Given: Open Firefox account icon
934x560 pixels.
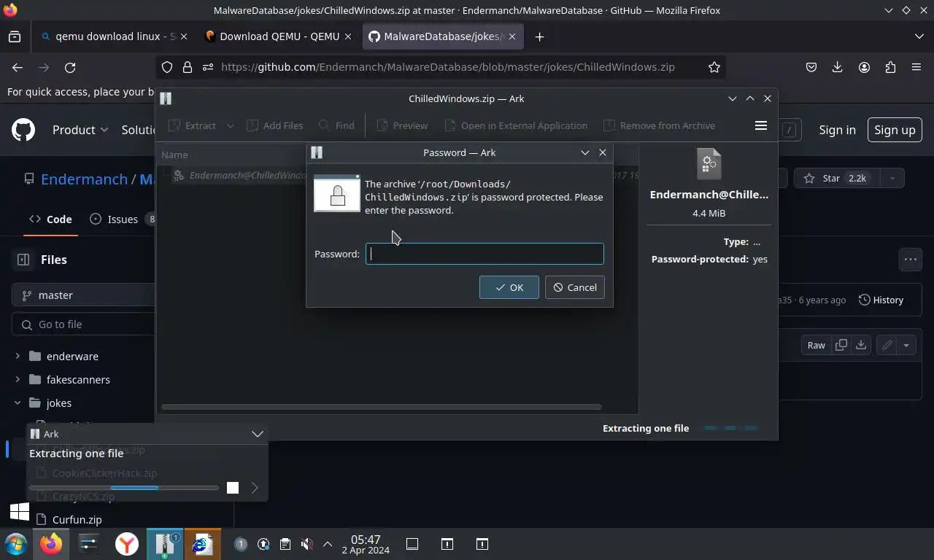Looking at the screenshot, I should pos(864,67).
